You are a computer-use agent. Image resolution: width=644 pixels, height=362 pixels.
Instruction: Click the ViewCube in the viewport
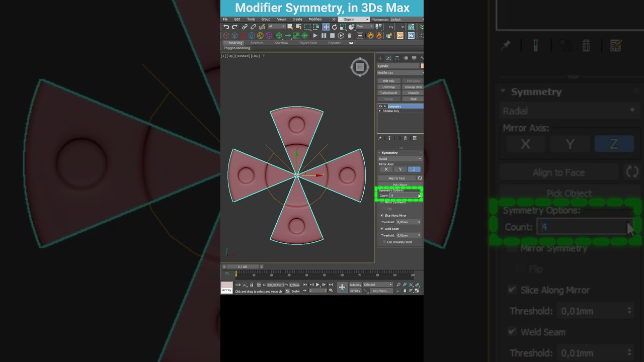pyautogui.click(x=360, y=67)
